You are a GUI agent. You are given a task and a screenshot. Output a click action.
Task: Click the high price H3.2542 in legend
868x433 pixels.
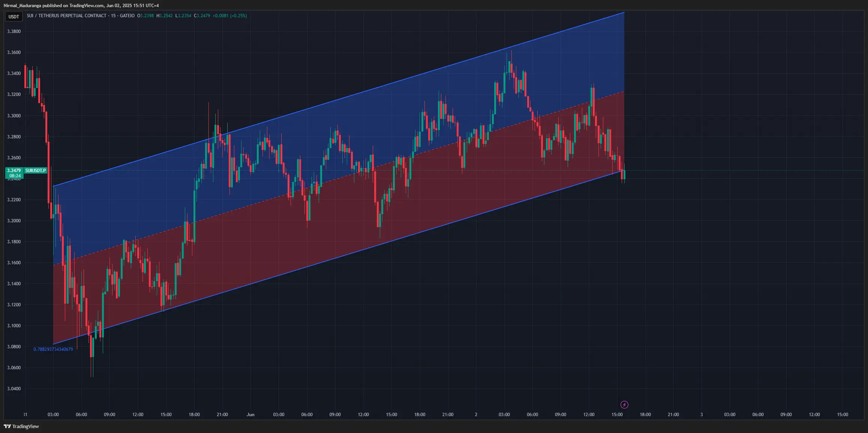[x=164, y=16]
